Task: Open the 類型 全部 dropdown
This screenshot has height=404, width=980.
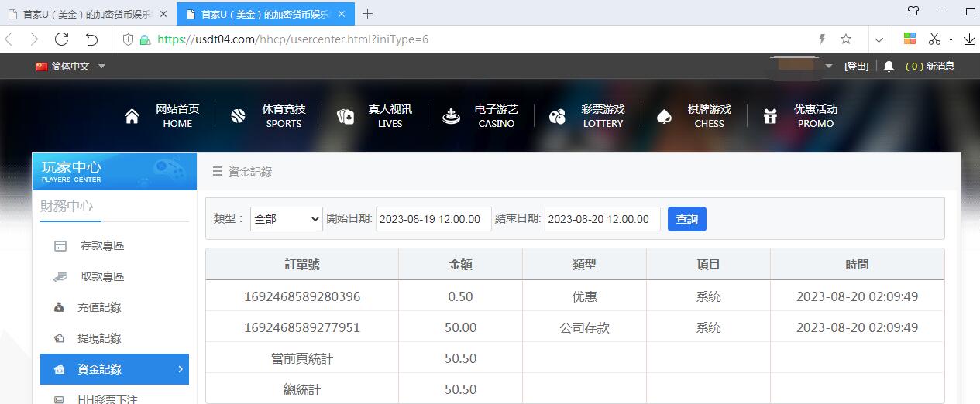Action: (x=287, y=219)
